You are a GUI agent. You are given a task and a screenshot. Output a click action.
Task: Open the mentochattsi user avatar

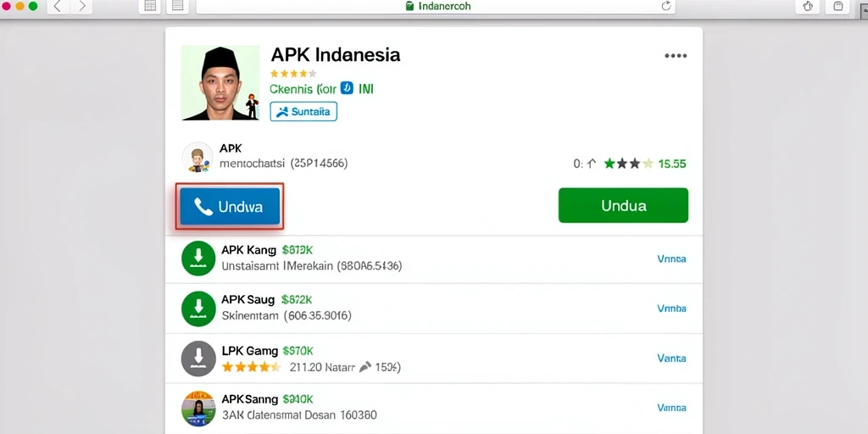coord(198,158)
